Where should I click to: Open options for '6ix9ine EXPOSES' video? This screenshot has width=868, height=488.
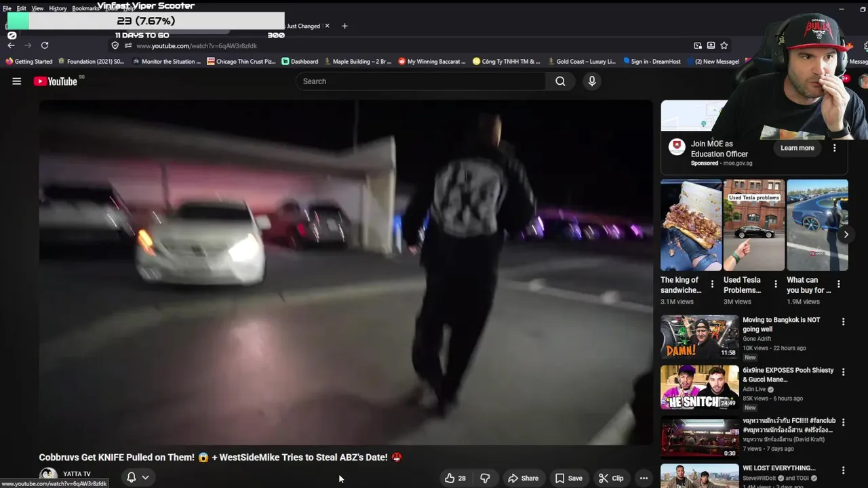[x=844, y=372]
